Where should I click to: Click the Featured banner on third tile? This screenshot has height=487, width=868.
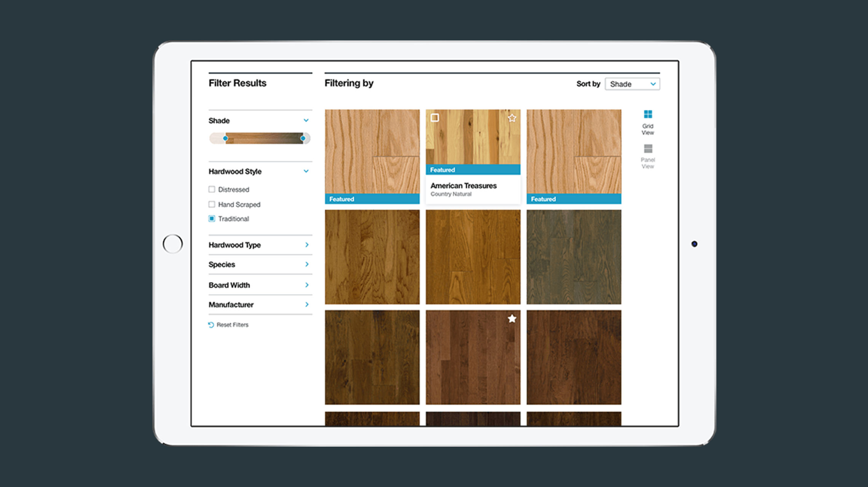point(574,199)
